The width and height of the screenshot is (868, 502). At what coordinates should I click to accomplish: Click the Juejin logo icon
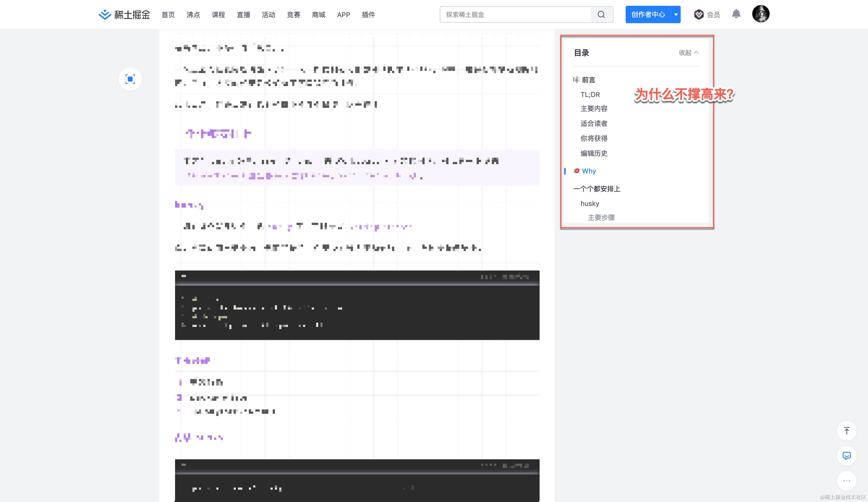coord(105,14)
